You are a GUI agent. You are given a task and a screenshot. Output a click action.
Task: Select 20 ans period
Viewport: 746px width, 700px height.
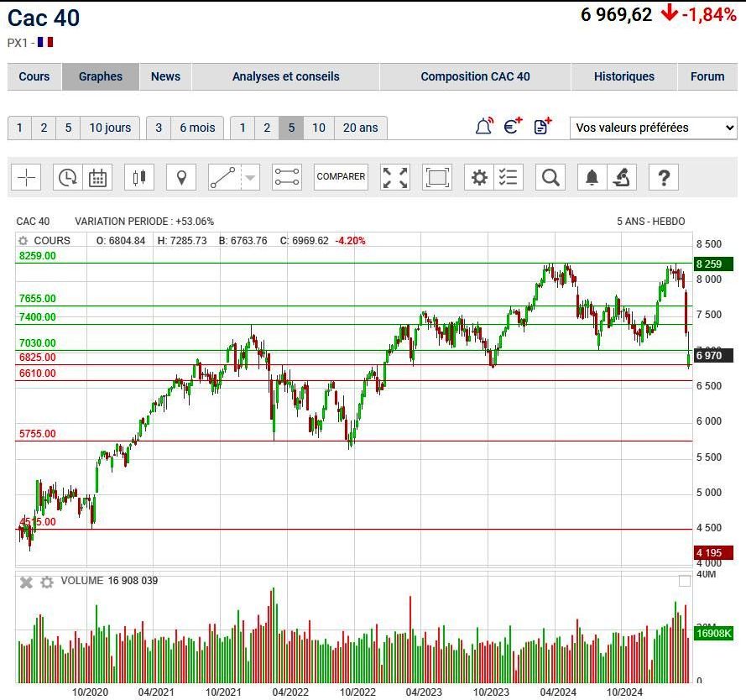361,128
